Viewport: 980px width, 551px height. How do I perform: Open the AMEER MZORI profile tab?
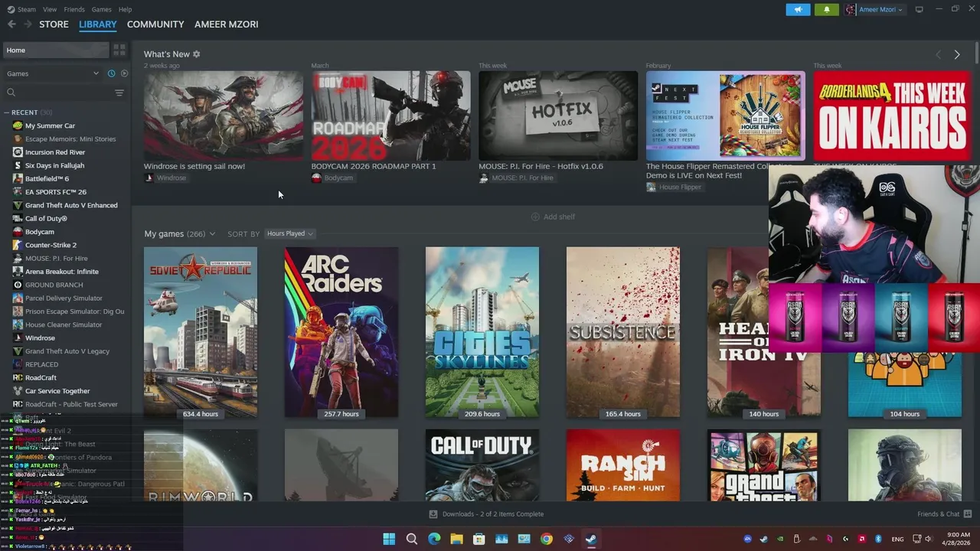pyautogui.click(x=226, y=24)
